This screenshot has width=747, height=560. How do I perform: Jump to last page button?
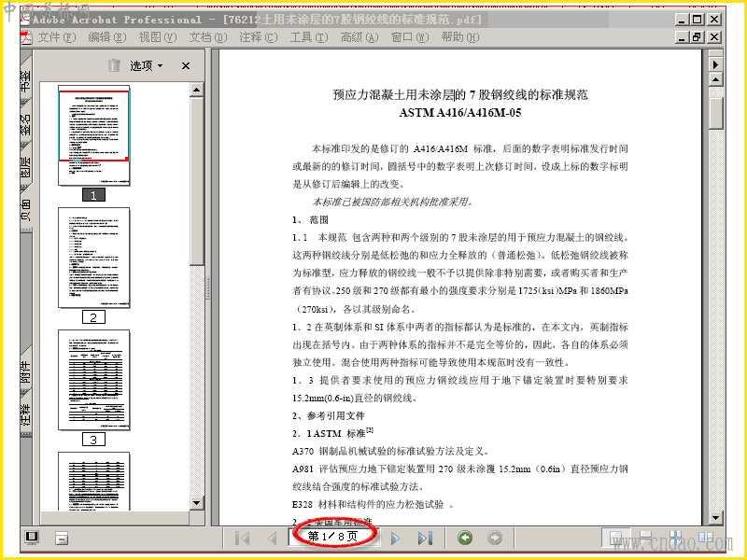coord(425,539)
